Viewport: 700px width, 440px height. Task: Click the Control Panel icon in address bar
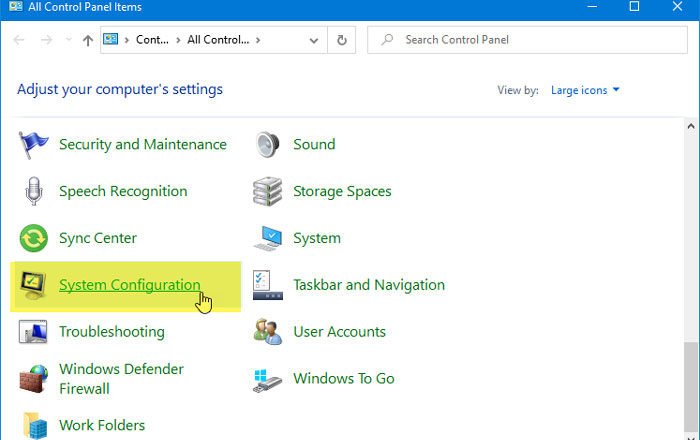(111, 39)
